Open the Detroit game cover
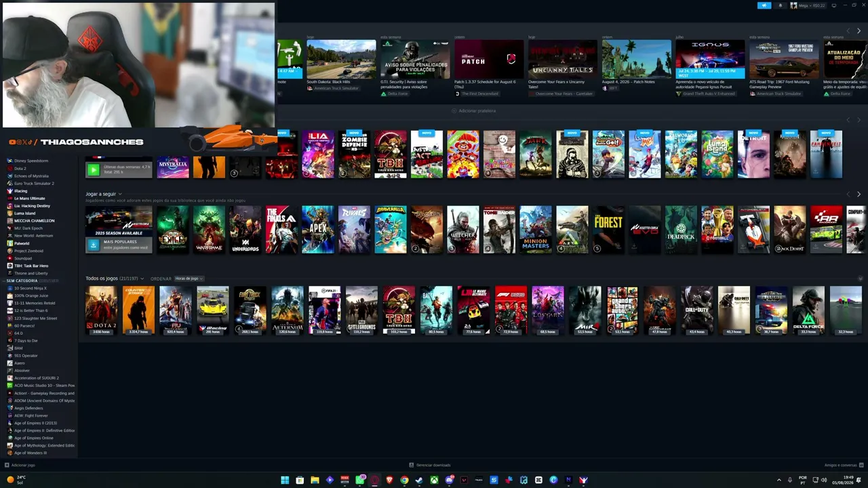Image resolution: width=868 pixels, height=488 pixels. [x=753, y=155]
